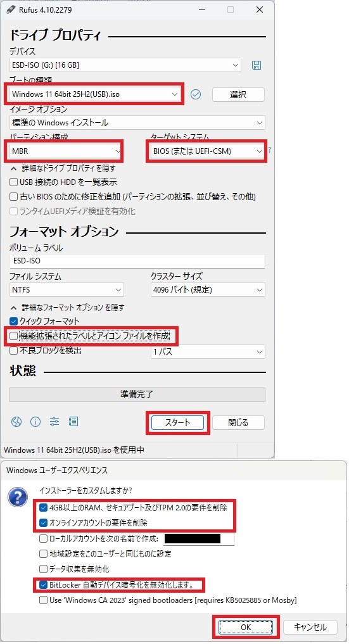Uncheck BitLocker 自動デバイス暗号化を無効化します
Screen dimensions: 349x644
click(116, 585)
